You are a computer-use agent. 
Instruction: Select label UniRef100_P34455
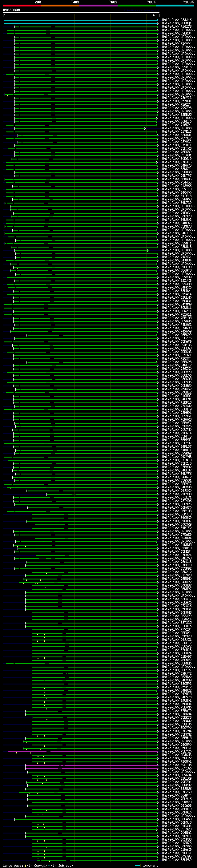177,183
